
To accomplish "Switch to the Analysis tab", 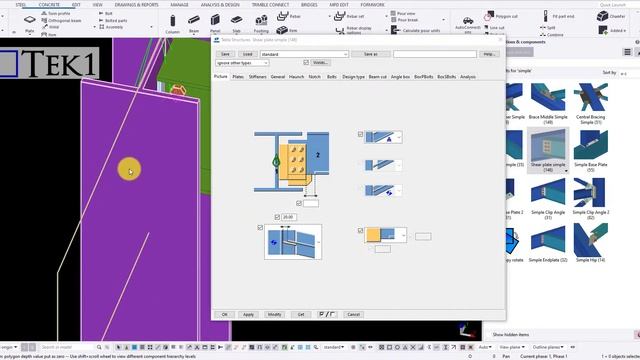I will pyautogui.click(x=468, y=77).
